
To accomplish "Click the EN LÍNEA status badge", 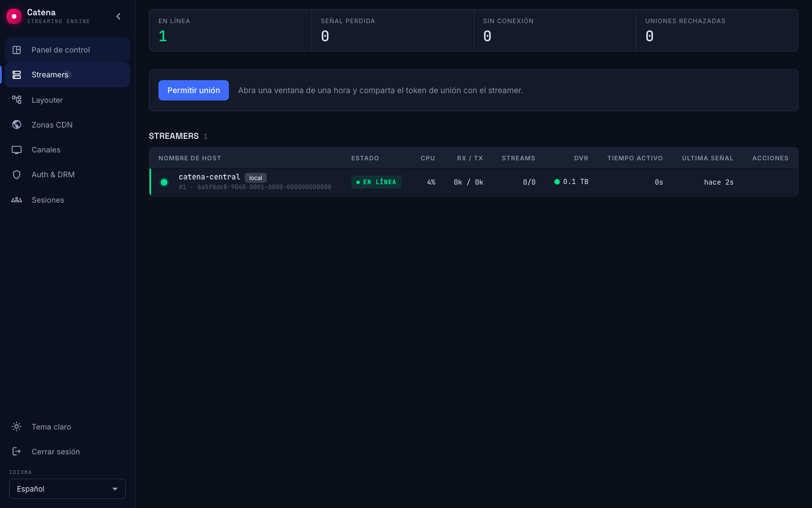I will tap(376, 182).
